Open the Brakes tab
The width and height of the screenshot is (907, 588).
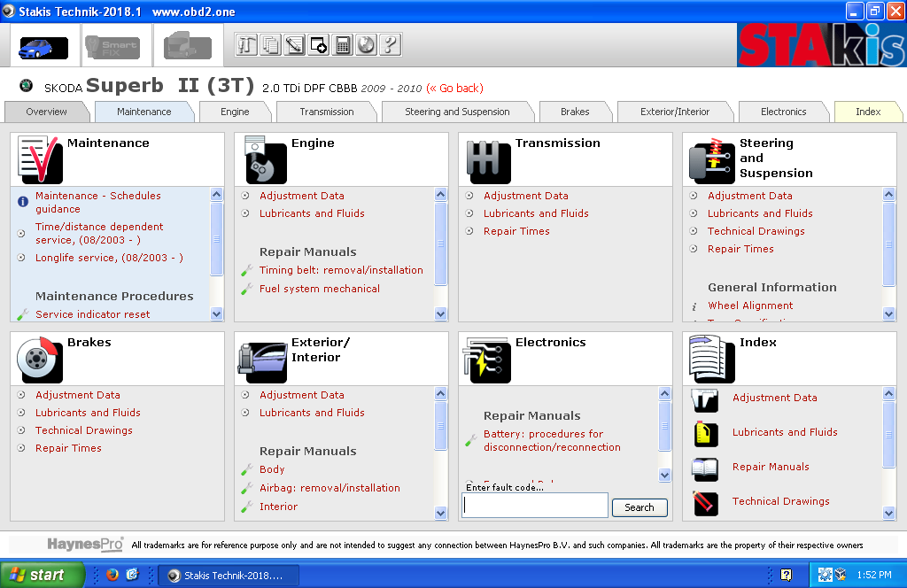(575, 112)
